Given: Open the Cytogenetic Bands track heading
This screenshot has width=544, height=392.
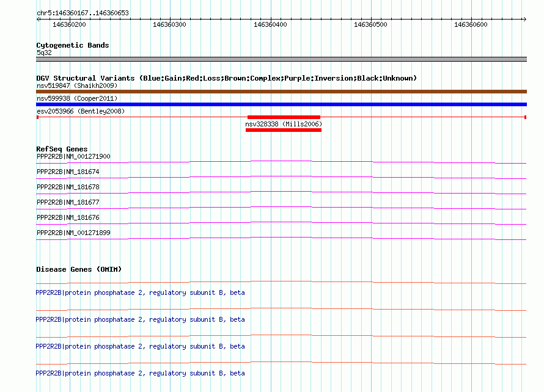Looking at the screenshot, I should click(x=73, y=45).
